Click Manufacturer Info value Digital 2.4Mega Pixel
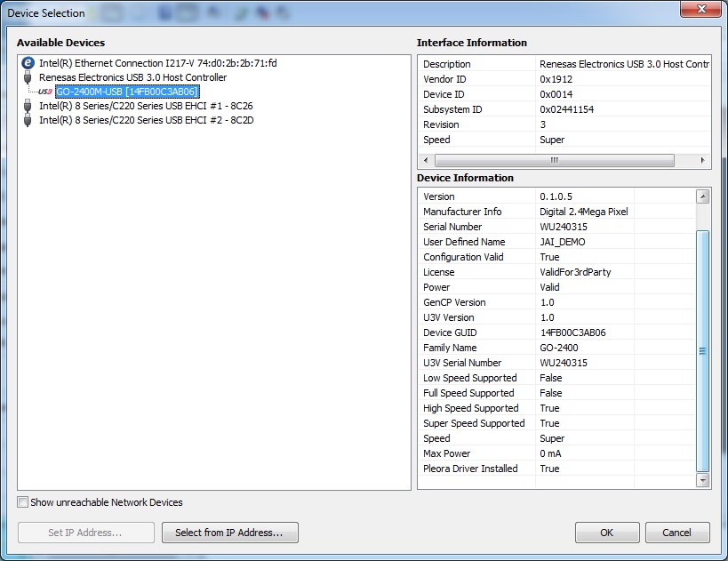This screenshot has height=561, width=728. click(584, 212)
